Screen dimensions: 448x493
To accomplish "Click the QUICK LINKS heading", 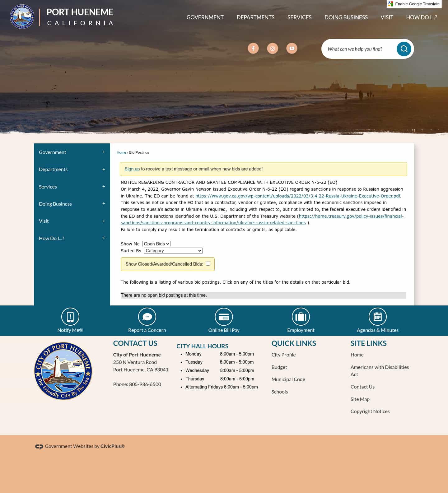I will pos(294,343).
